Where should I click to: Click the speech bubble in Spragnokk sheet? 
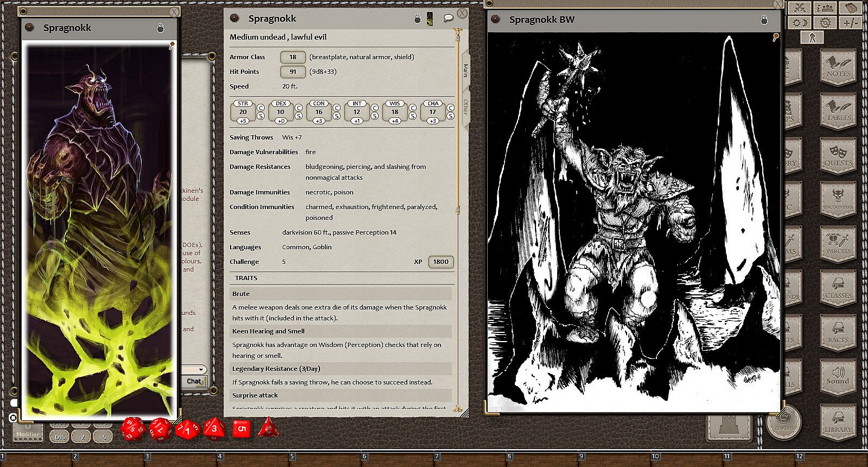[x=448, y=18]
